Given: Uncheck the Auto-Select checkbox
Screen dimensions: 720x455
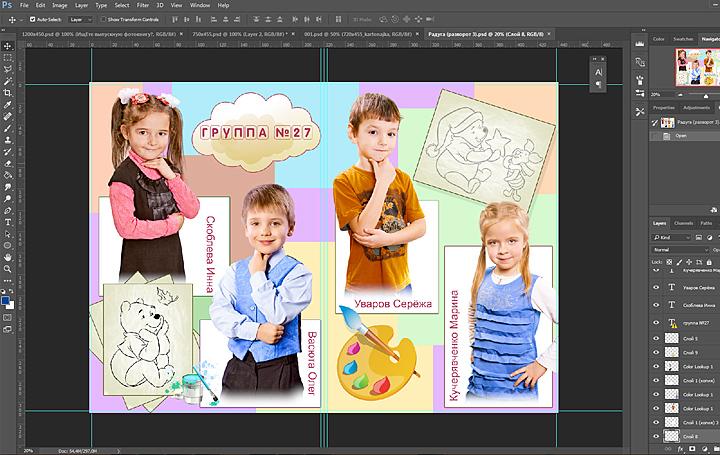Looking at the screenshot, I should coord(33,19).
